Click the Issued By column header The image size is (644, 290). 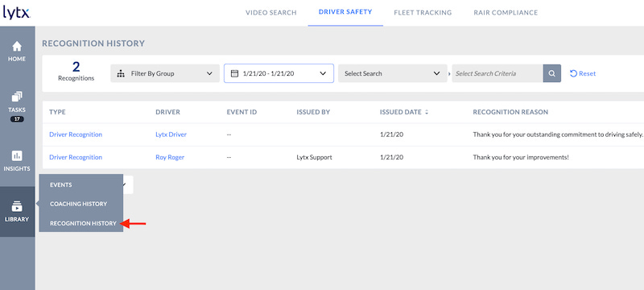tap(313, 112)
